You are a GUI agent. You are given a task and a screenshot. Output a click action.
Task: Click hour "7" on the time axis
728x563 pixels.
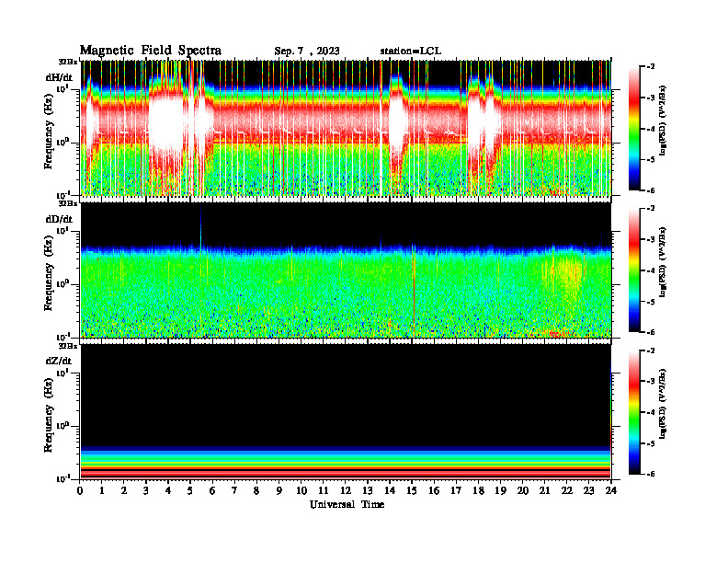click(234, 490)
